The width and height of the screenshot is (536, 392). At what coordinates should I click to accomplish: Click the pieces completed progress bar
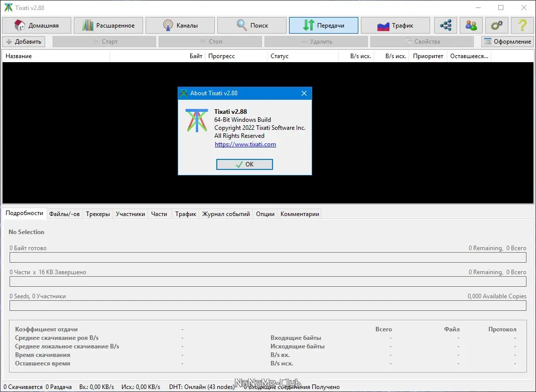pos(267,281)
